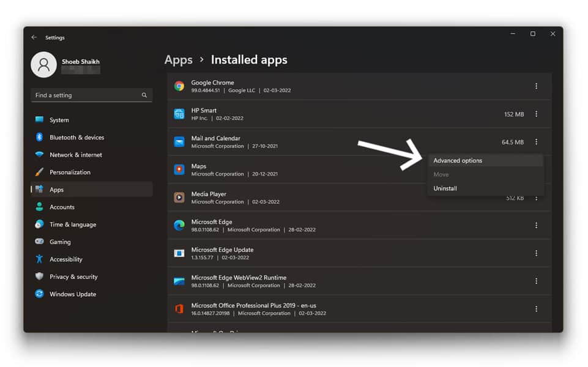Click the Accessibility figure icon
The image size is (588, 367).
(x=39, y=259)
